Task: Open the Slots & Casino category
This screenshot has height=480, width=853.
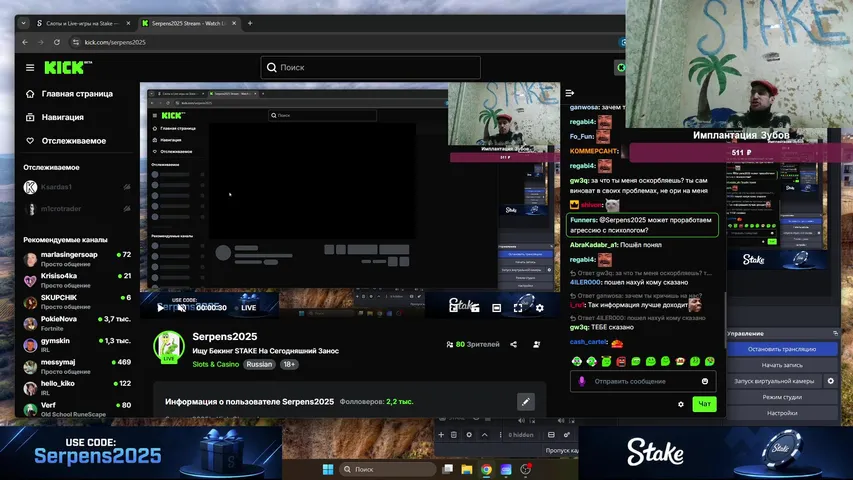Action: [215, 364]
